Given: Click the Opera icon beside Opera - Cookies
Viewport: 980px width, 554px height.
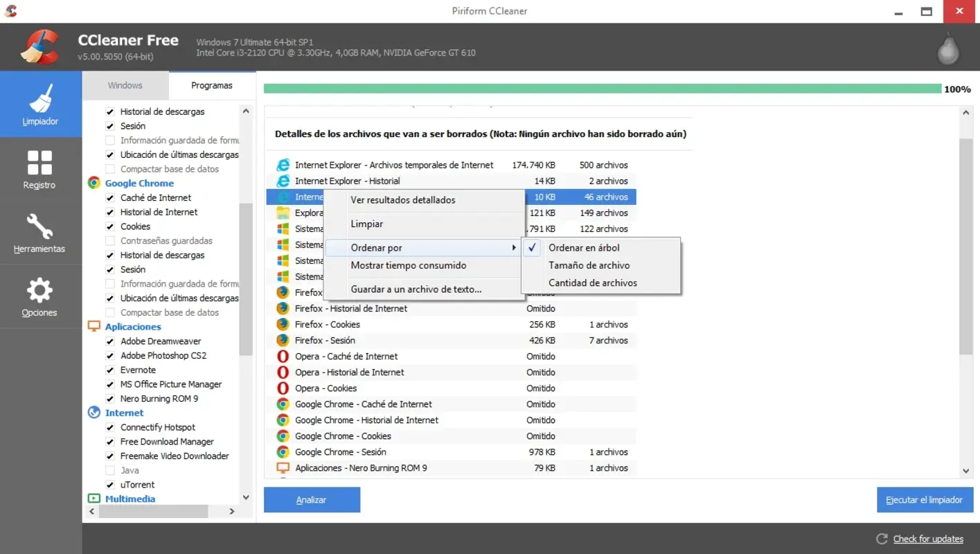Looking at the screenshot, I should coord(283,388).
